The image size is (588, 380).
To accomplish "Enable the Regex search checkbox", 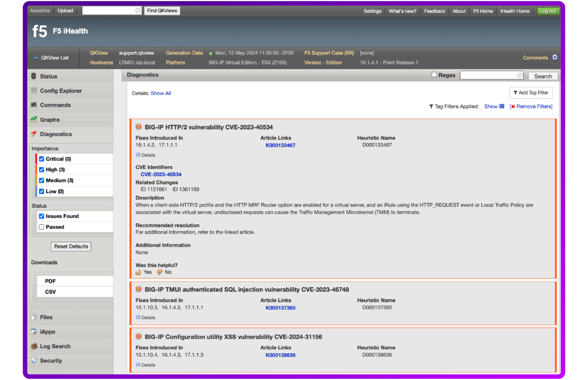I will pos(434,75).
